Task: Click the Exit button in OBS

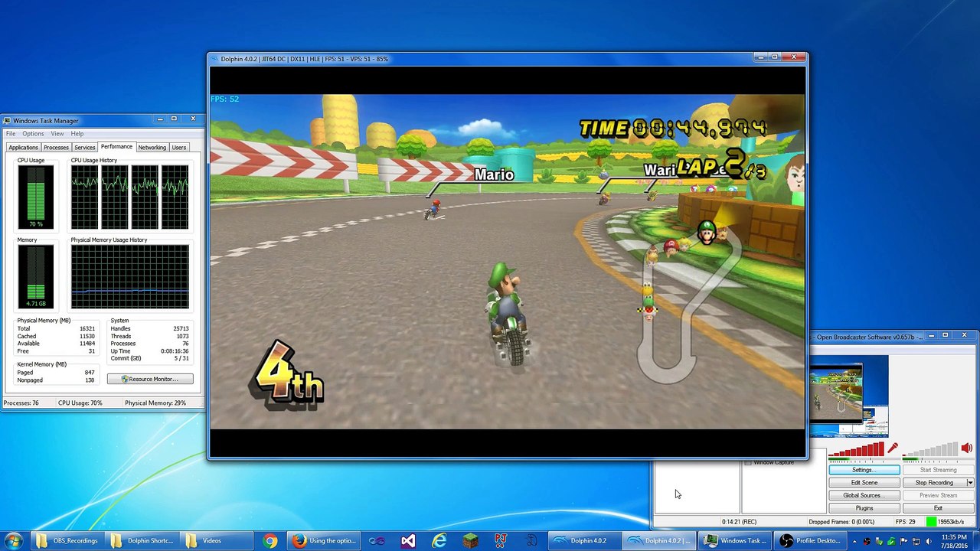Action: tap(938, 508)
